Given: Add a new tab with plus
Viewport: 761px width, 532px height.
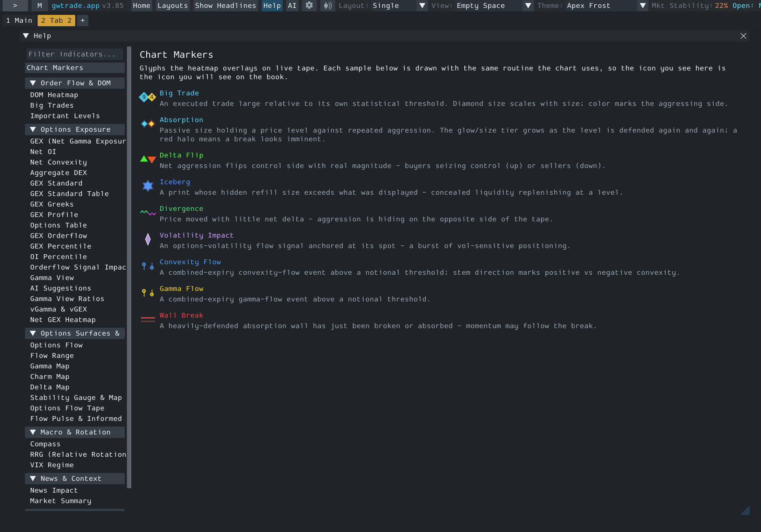Looking at the screenshot, I should (82, 21).
